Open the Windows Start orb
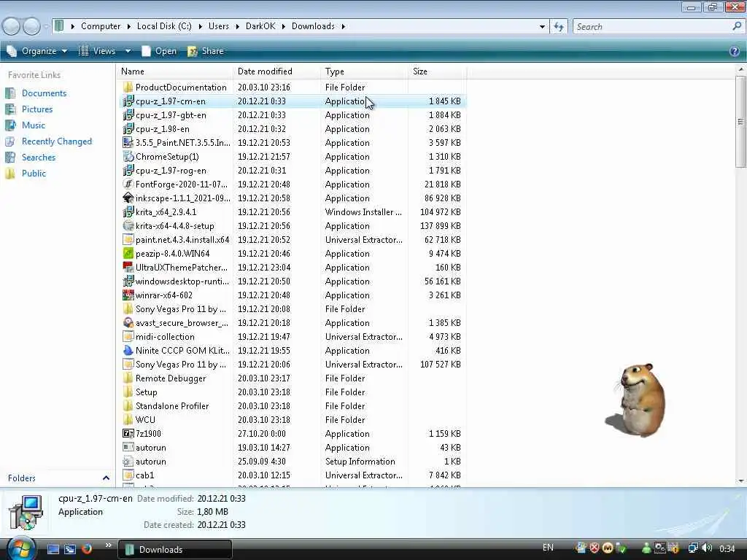The image size is (747, 560). [20, 548]
